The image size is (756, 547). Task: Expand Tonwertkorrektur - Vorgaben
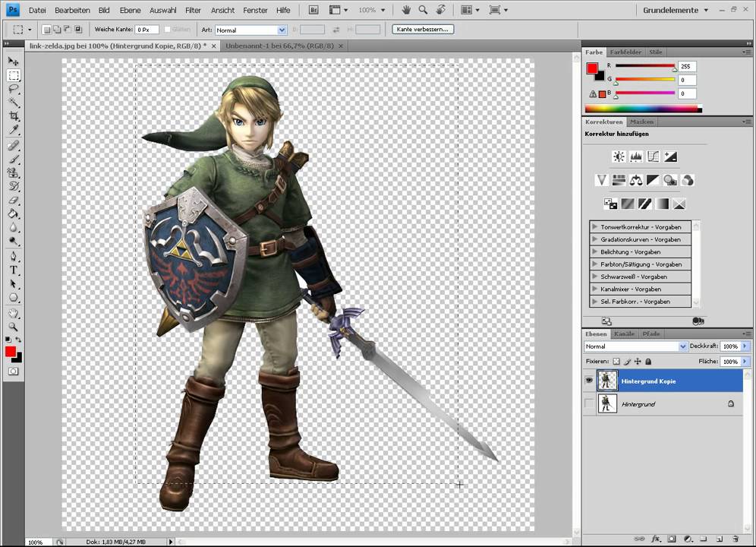pos(595,226)
